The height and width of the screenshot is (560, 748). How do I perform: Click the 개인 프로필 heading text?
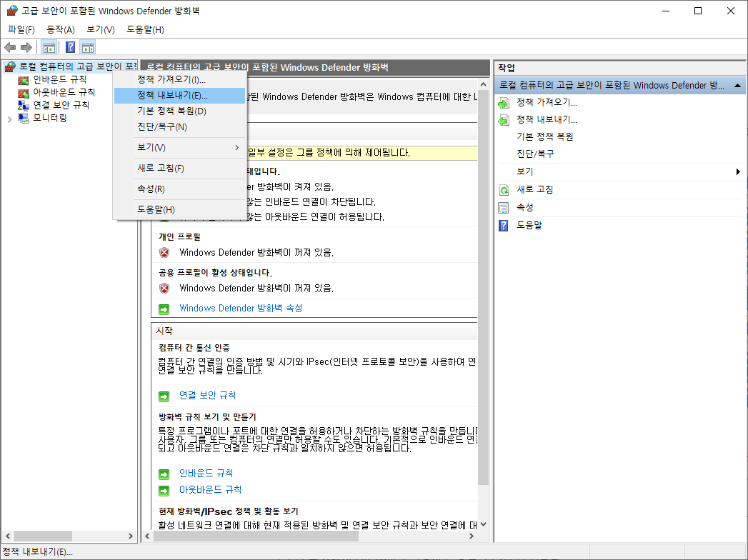coord(179,237)
